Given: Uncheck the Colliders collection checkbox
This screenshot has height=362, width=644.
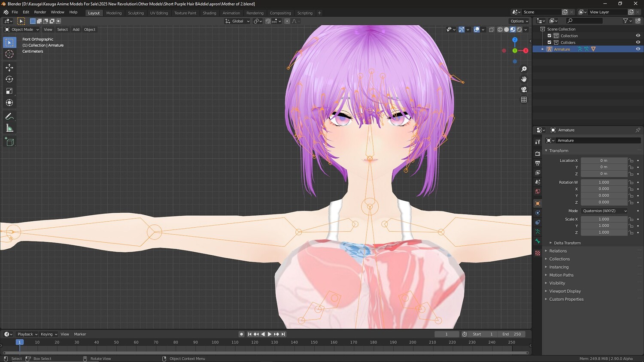Looking at the screenshot, I should (x=550, y=42).
